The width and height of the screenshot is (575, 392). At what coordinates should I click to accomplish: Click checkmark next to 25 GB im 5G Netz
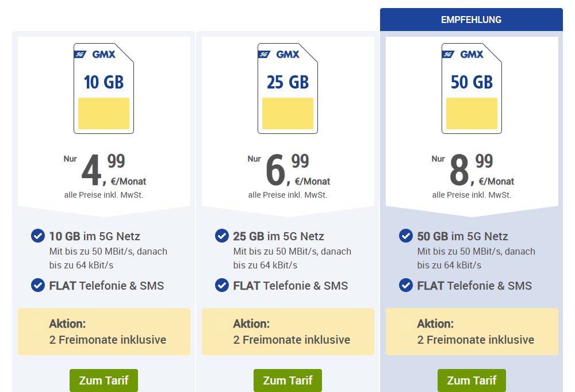tap(222, 236)
